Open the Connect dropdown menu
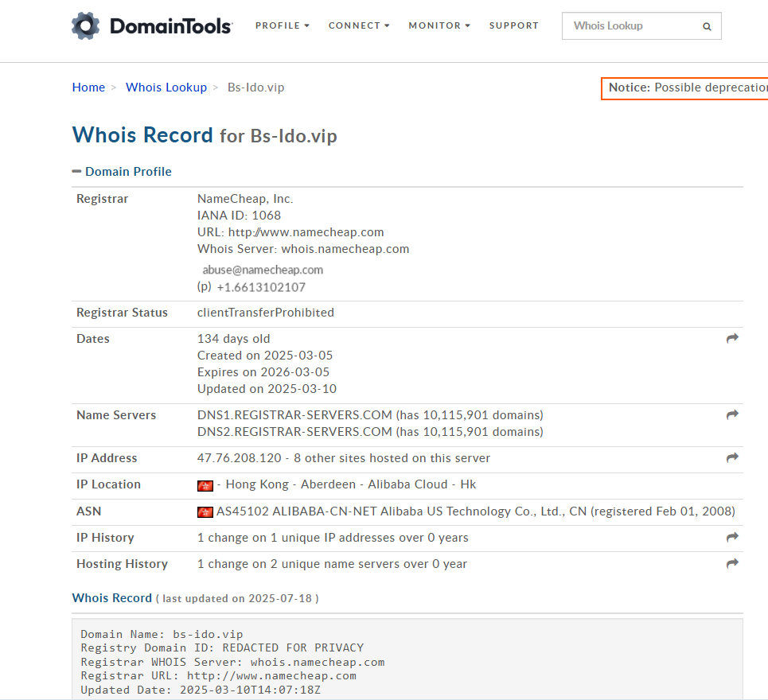Screen dimensions: 768x700 click(x=359, y=25)
